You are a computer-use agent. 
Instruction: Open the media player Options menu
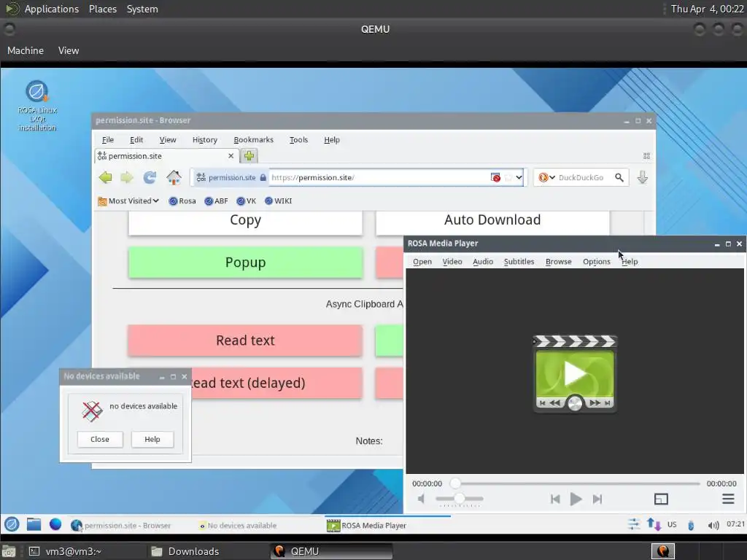(x=597, y=262)
